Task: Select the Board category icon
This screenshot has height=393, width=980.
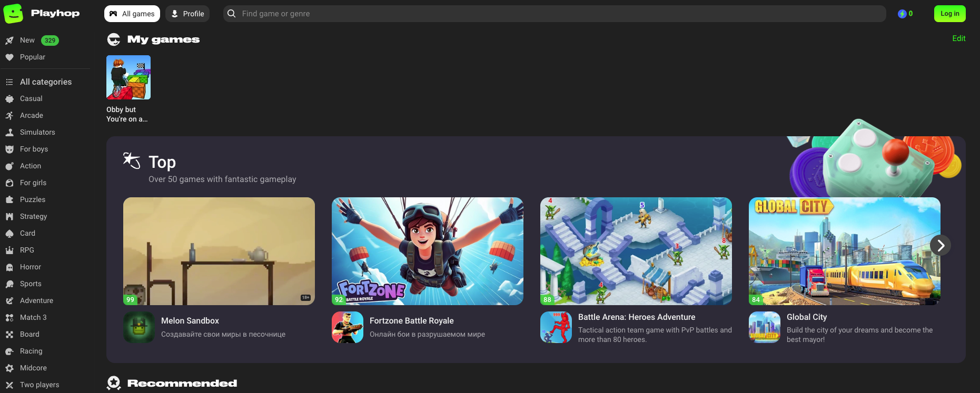Action: (9, 335)
